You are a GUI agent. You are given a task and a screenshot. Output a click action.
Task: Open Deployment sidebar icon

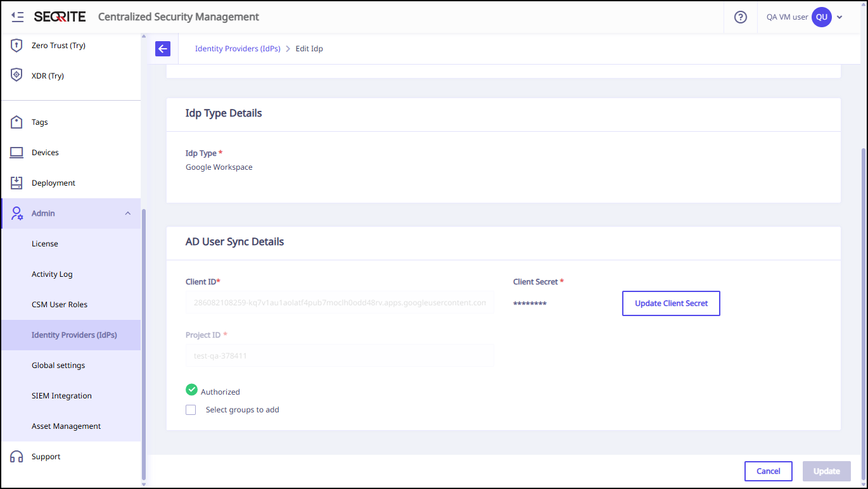pyautogui.click(x=17, y=183)
